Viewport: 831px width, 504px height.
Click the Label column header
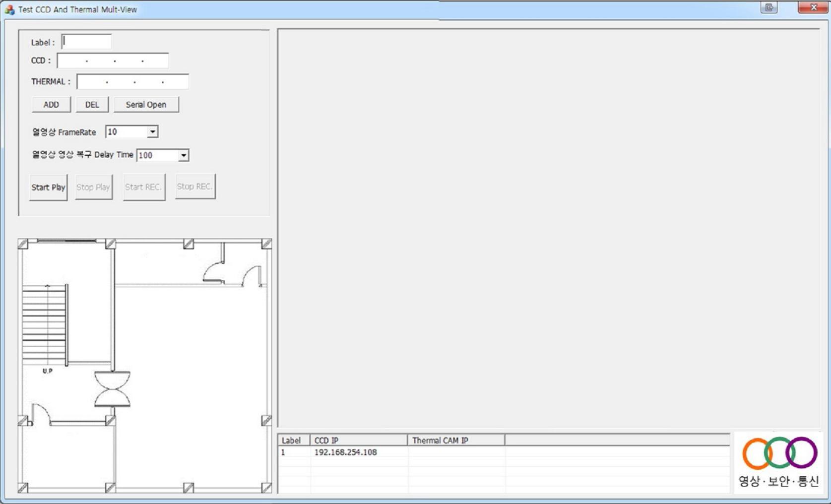294,440
